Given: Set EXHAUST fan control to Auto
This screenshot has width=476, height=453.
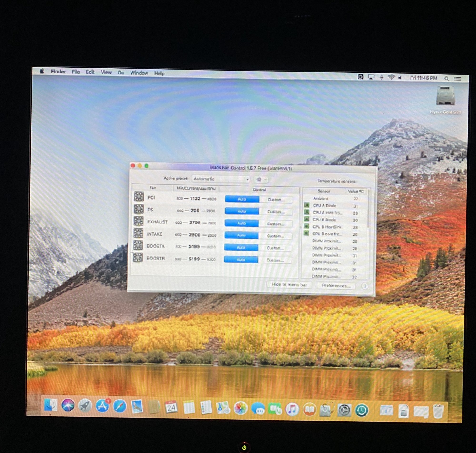Looking at the screenshot, I should click(x=242, y=223).
